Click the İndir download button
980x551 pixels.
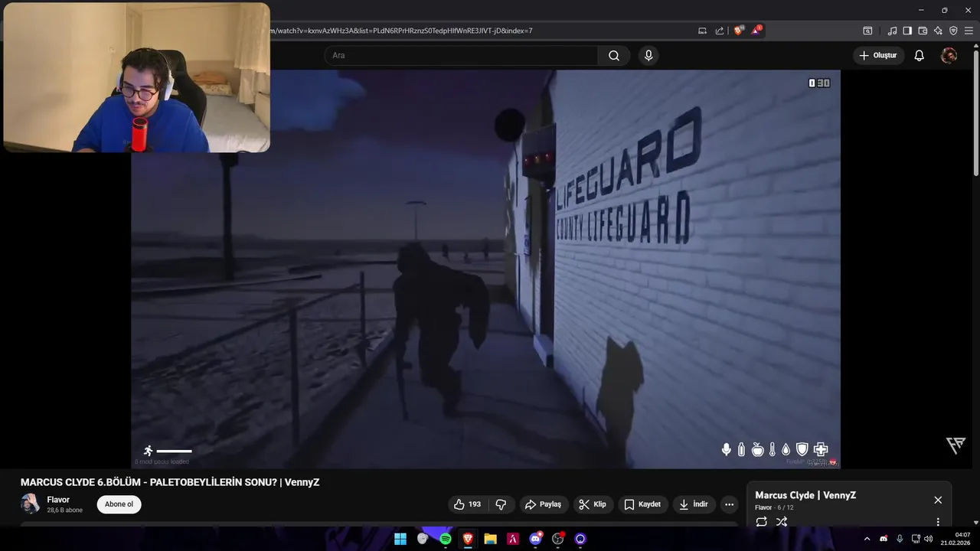694,504
